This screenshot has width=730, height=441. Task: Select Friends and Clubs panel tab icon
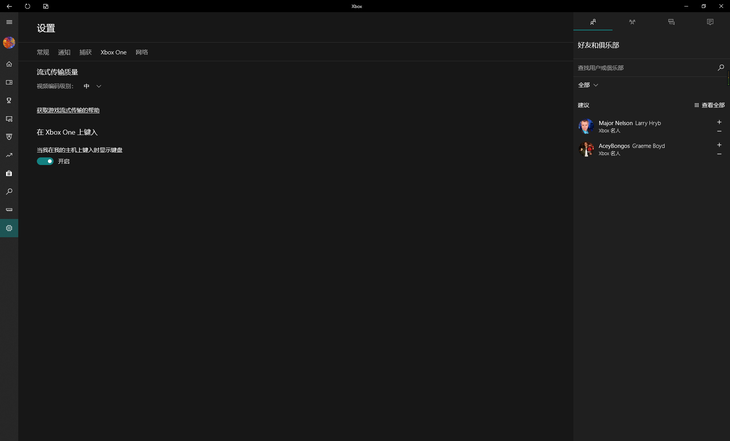(593, 22)
